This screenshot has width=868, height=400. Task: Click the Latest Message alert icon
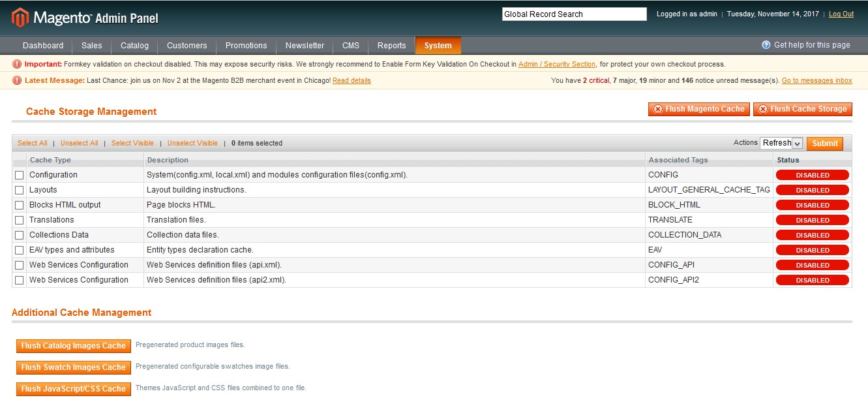(x=17, y=80)
